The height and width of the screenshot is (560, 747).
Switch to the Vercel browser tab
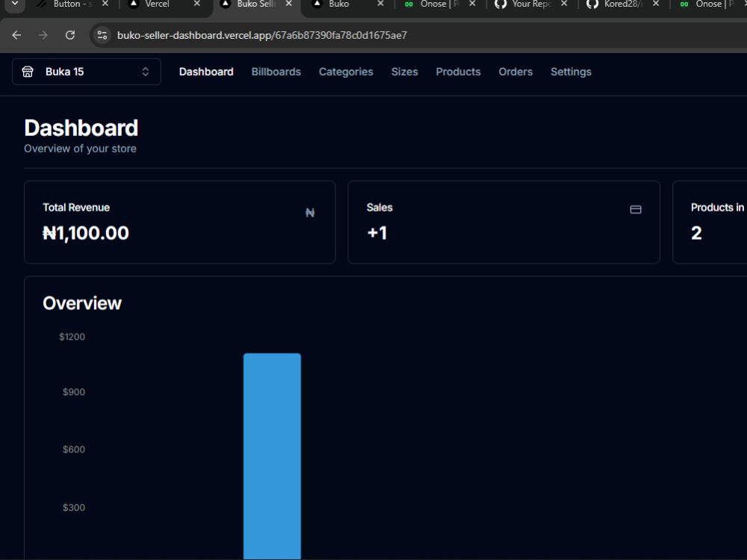pyautogui.click(x=157, y=4)
